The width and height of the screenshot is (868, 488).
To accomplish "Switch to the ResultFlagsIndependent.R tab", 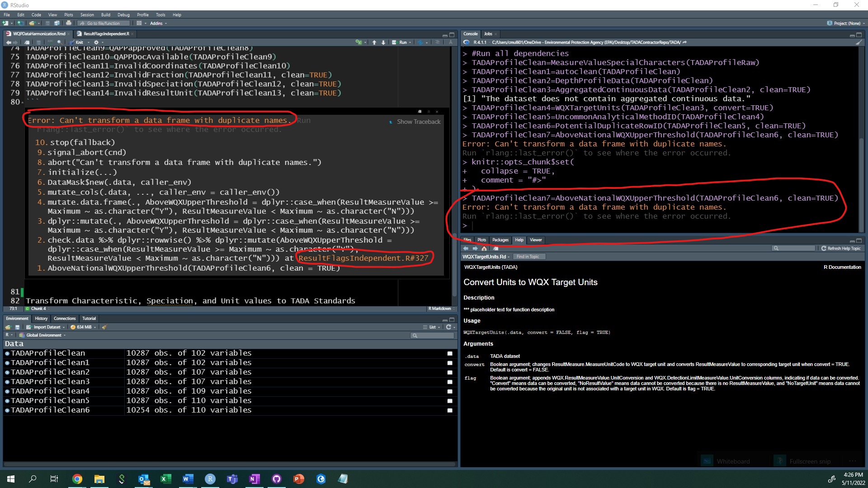I will tap(106, 34).
